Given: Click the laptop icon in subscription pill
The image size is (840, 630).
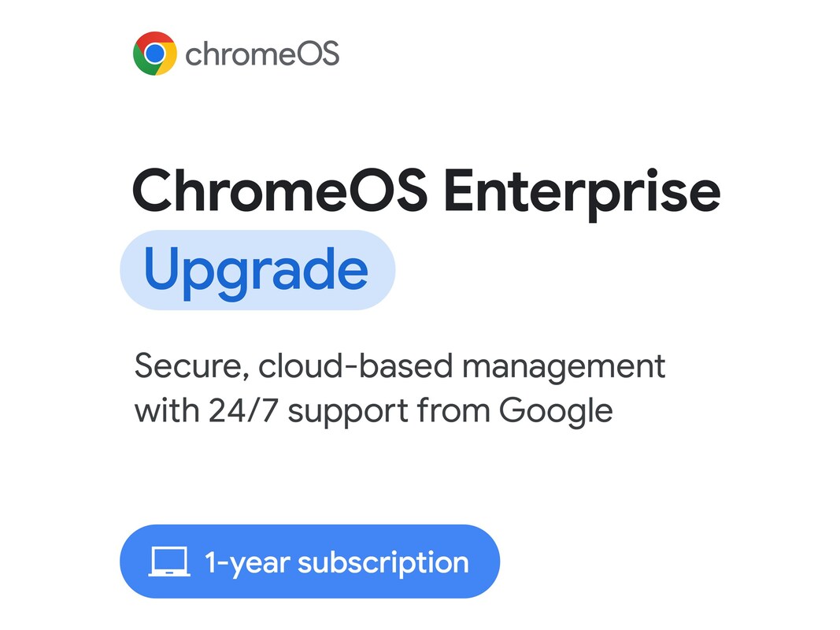Looking at the screenshot, I should (169, 562).
